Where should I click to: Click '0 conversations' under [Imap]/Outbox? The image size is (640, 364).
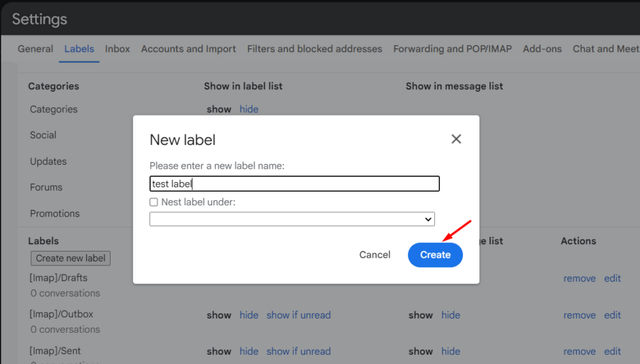point(65,330)
